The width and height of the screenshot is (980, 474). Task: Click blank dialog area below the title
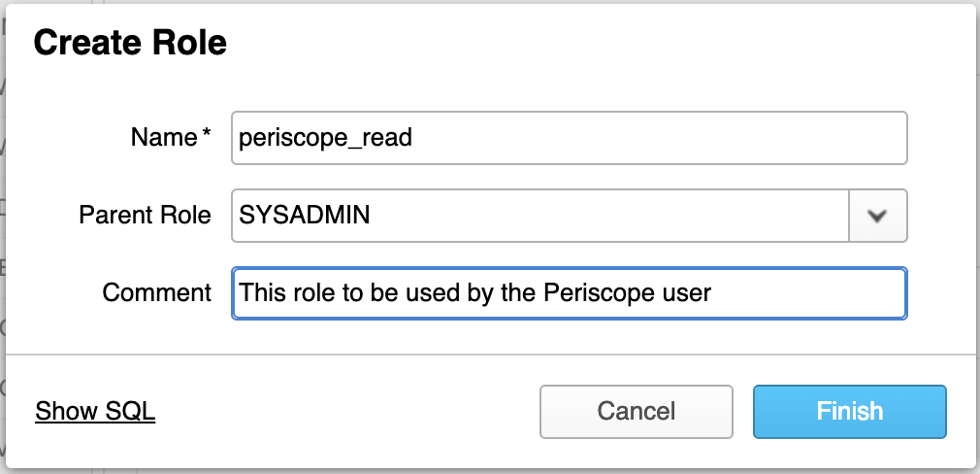click(490, 85)
